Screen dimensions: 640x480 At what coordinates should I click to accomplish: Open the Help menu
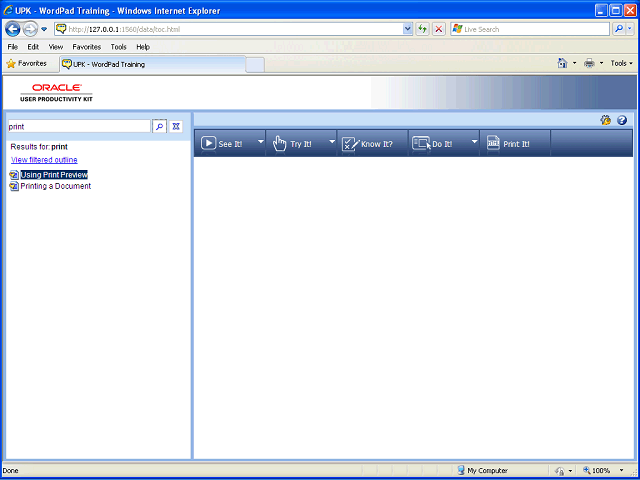click(x=143, y=47)
